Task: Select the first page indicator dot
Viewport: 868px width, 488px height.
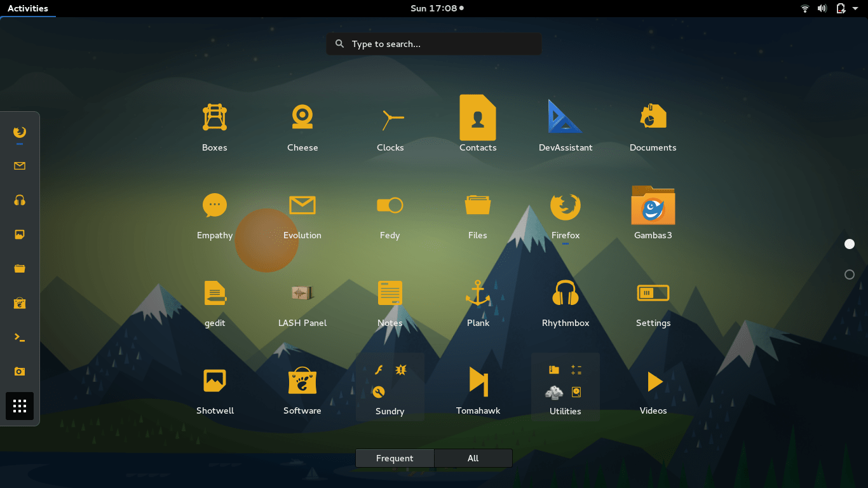Action: pyautogui.click(x=850, y=244)
